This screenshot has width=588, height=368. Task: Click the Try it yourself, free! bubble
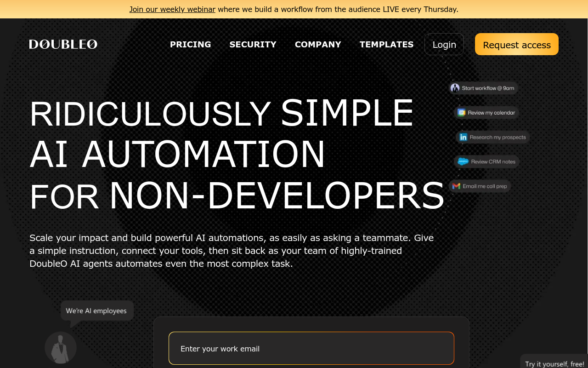pos(554,362)
